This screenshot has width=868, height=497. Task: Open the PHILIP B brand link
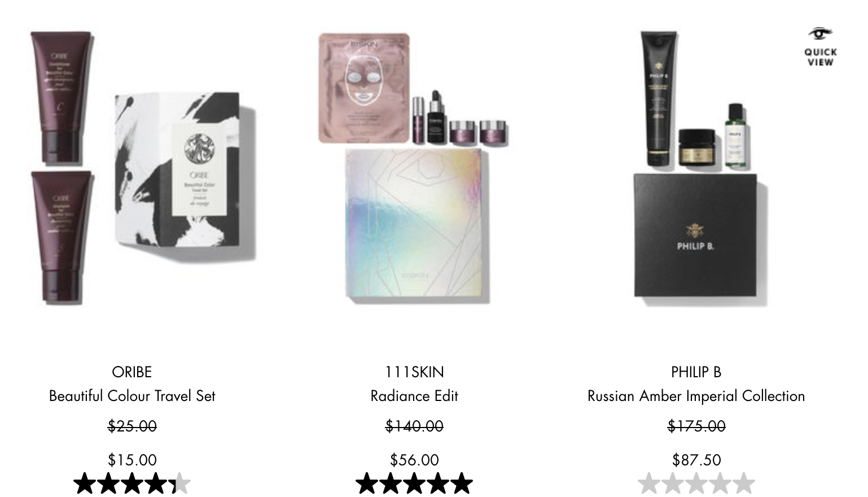point(696,372)
